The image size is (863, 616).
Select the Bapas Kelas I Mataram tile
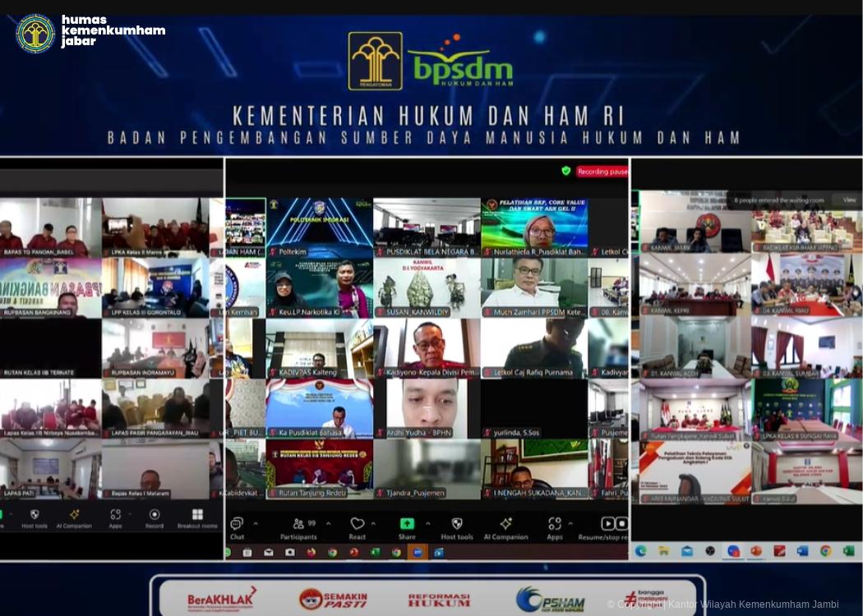coord(156,469)
